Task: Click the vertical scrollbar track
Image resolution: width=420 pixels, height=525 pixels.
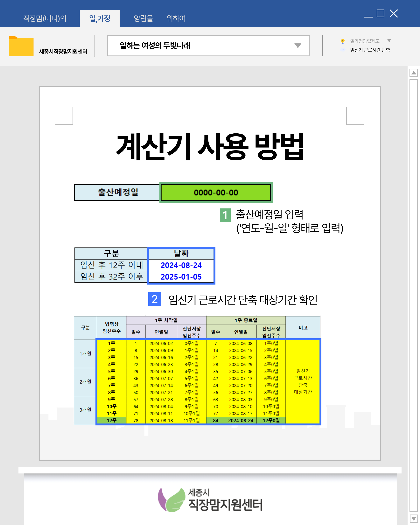Action: click(x=413, y=296)
